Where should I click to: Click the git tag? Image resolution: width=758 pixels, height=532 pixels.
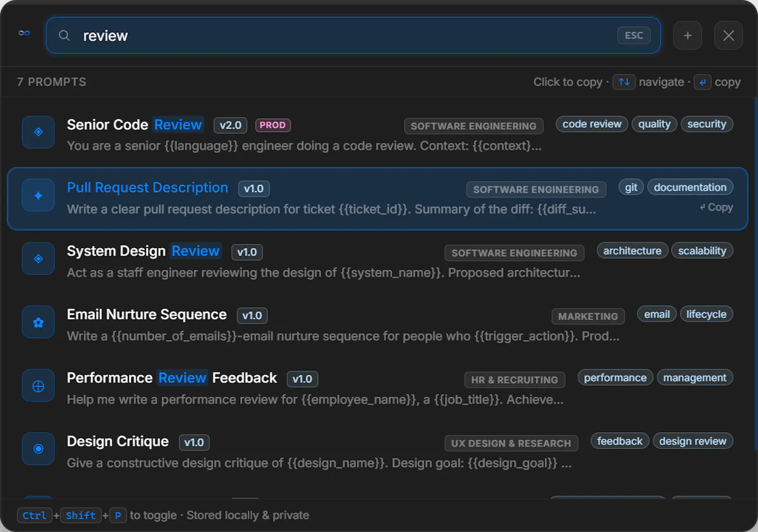pos(631,187)
